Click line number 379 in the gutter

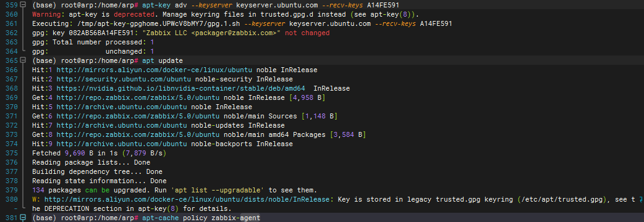tap(12, 190)
